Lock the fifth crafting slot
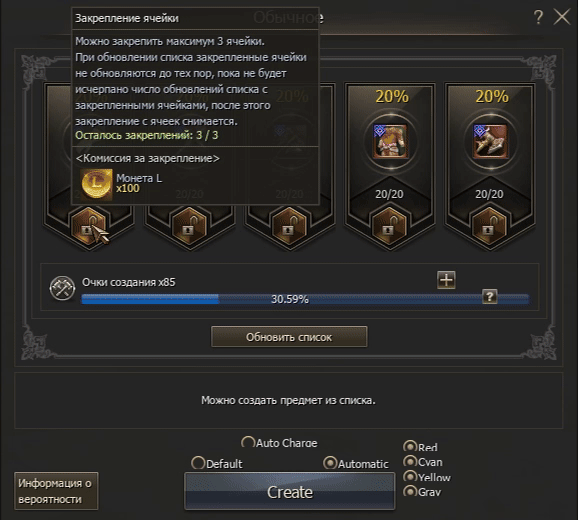578x520 pixels. point(490,226)
